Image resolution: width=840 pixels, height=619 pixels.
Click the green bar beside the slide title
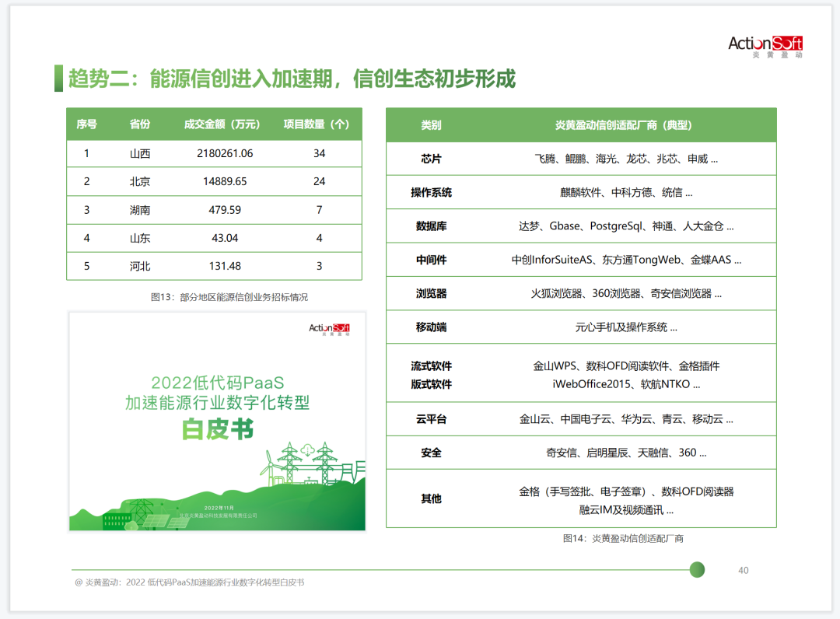click(58, 79)
